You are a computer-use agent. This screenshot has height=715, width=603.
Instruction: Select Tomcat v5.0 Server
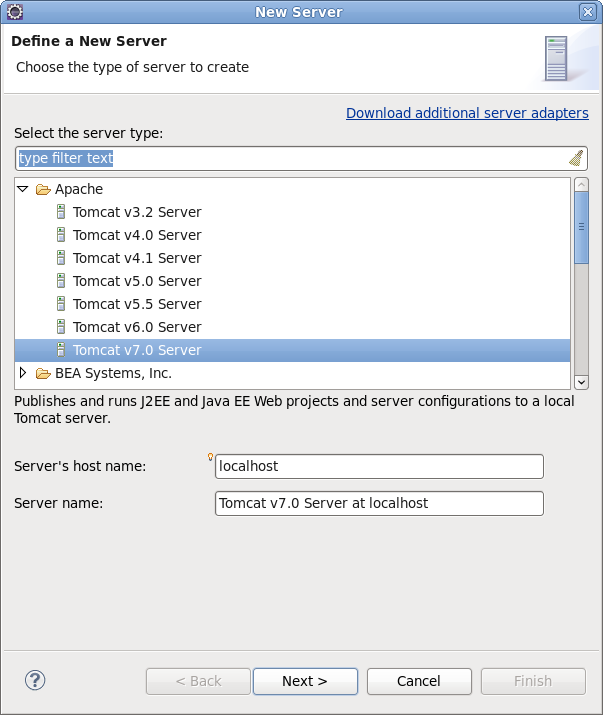pyautogui.click(x=137, y=281)
